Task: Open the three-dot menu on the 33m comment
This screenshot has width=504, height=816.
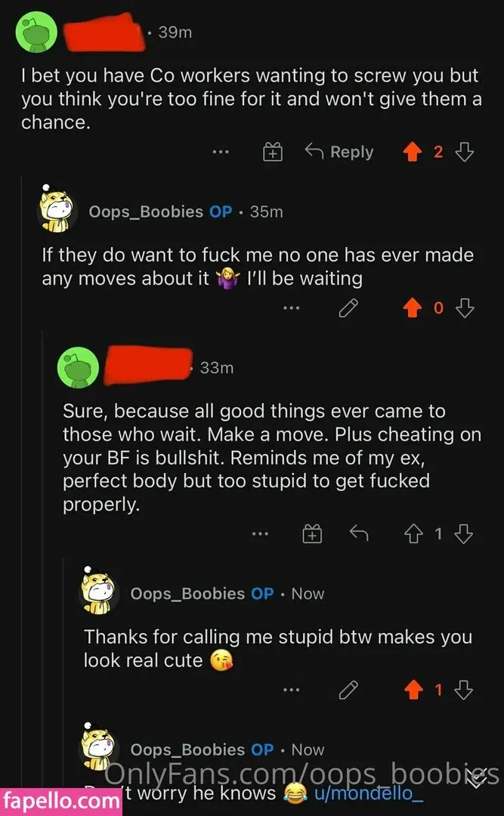Action: tap(260, 534)
